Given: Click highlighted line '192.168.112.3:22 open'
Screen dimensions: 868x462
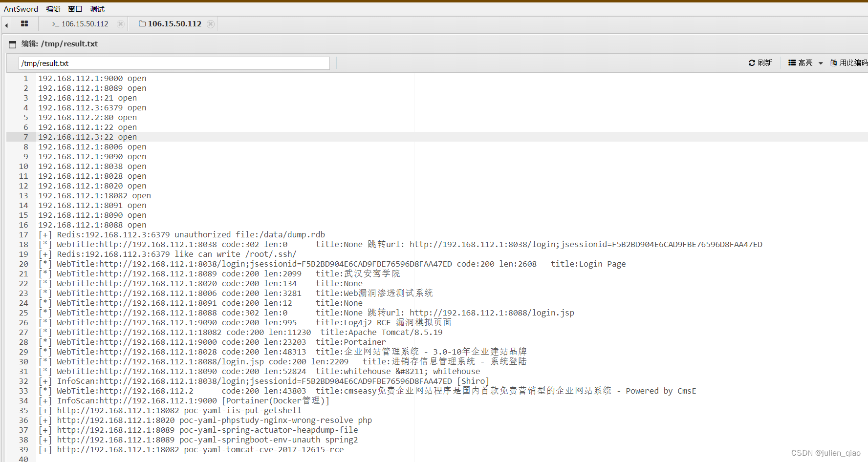Looking at the screenshot, I should coord(87,137).
